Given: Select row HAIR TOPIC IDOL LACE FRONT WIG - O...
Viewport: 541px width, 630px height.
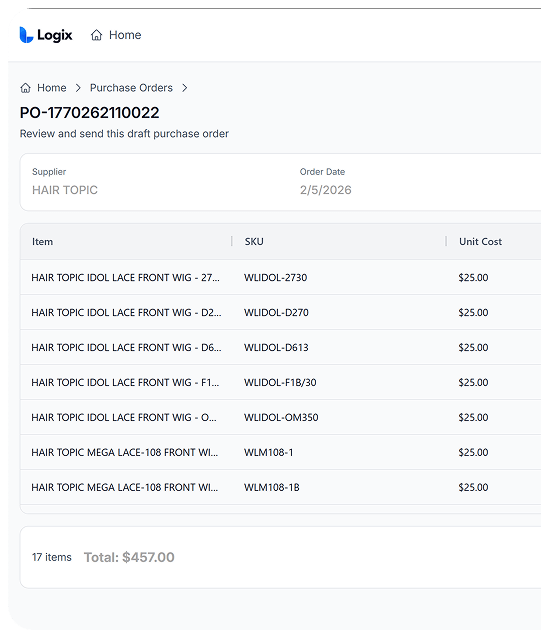Looking at the screenshot, I should click(281, 417).
